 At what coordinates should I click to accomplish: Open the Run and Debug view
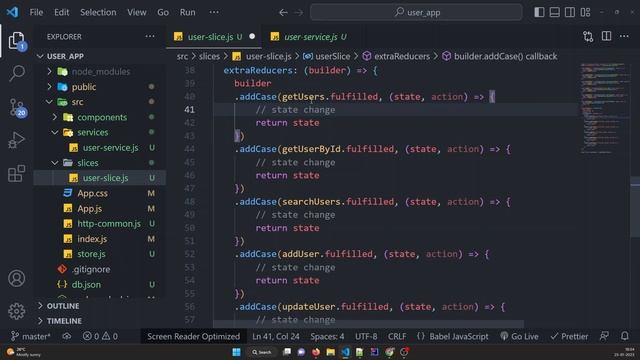coord(16,140)
